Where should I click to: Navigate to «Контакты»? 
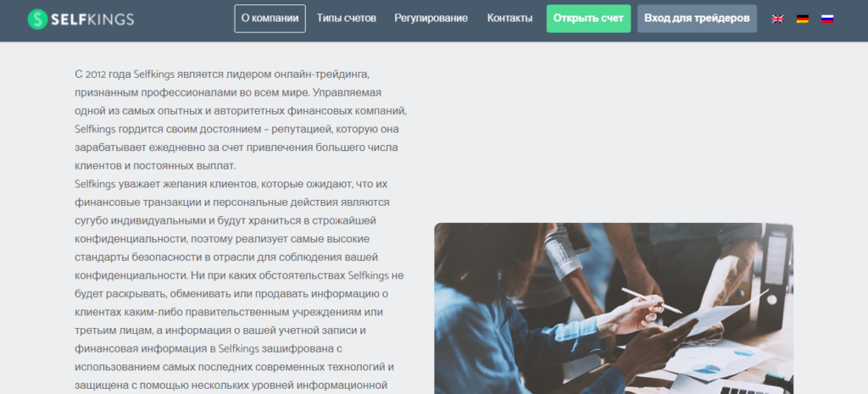(509, 19)
